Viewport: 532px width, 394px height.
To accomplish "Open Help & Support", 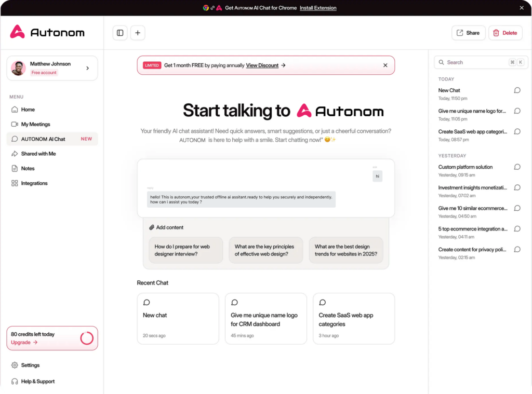I will [x=33, y=382].
